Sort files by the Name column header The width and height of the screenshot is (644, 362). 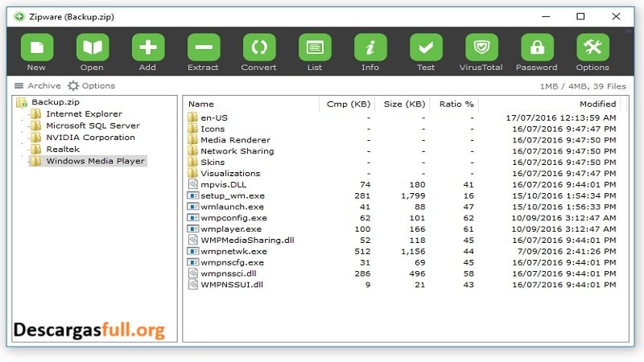coord(201,104)
